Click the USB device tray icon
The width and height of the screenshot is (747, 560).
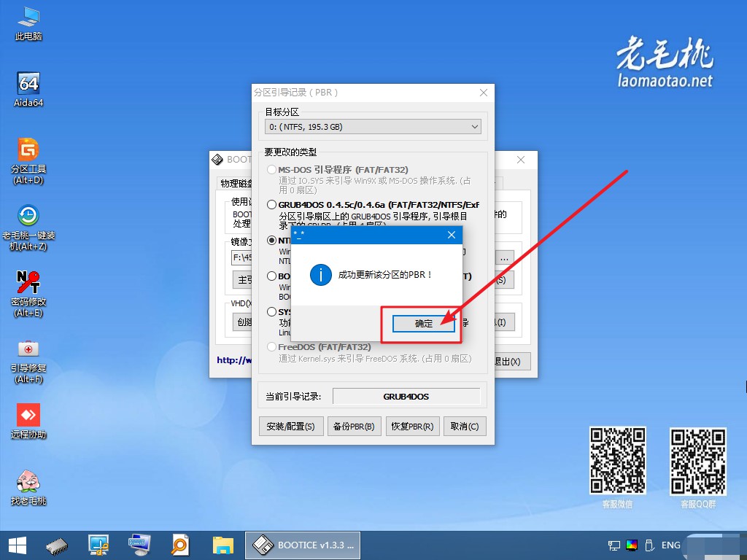[649, 545]
